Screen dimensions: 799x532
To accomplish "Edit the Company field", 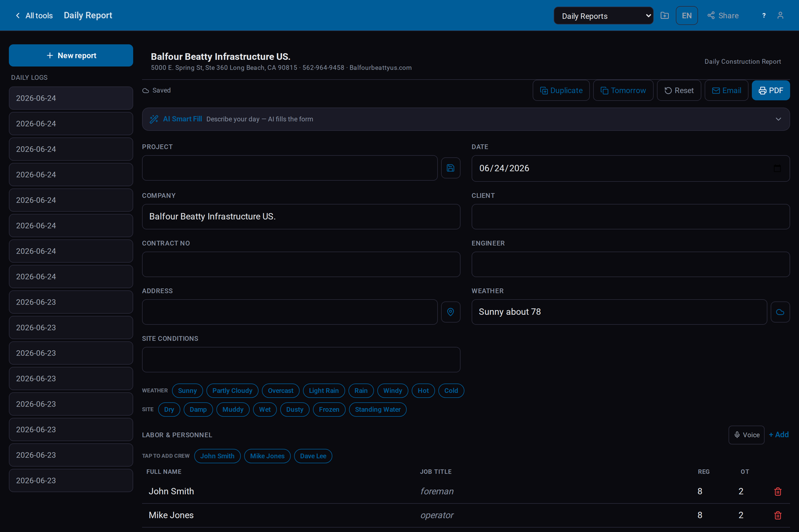I will pos(301,217).
